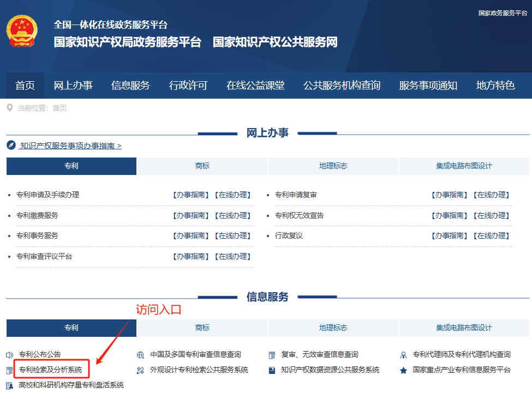Click the compass icon beside 办事指南 link
The image size is (532, 399).
point(11,145)
